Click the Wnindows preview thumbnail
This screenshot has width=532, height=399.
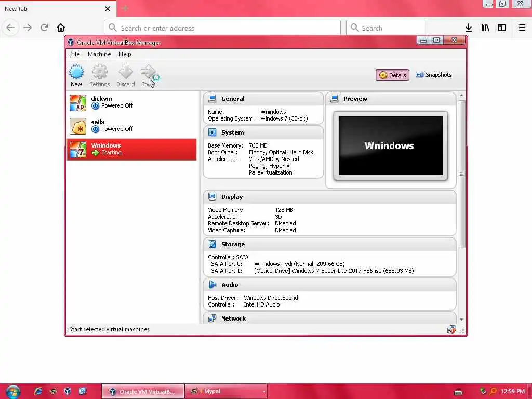[x=391, y=146]
